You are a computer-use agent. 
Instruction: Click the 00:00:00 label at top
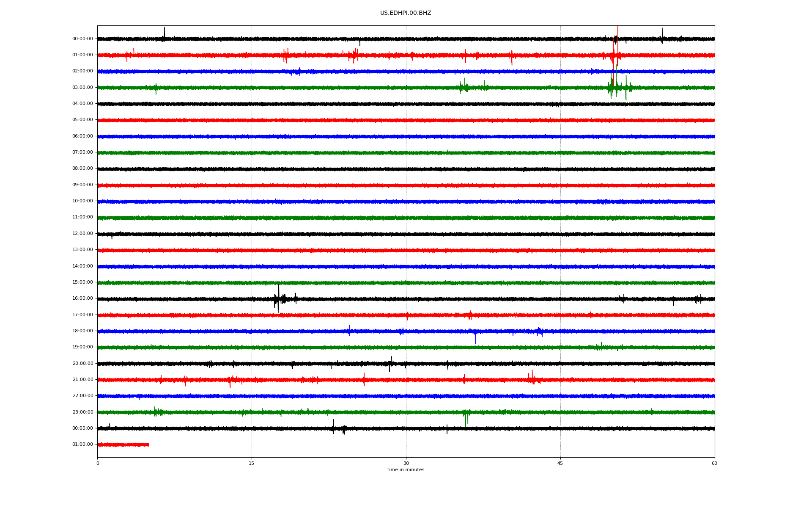pos(82,39)
